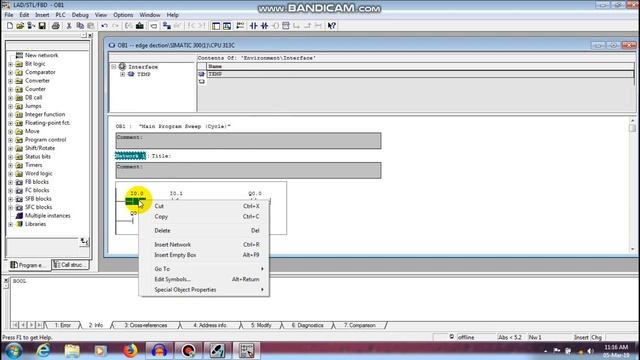Click the Download to PLC toolbar icon
This screenshot has width=640, height=360.
point(140,26)
